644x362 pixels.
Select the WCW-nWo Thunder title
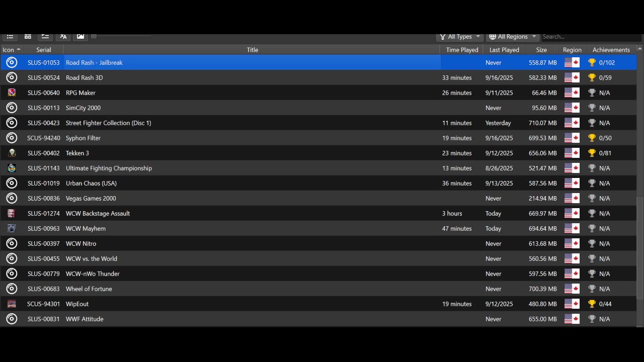click(93, 274)
